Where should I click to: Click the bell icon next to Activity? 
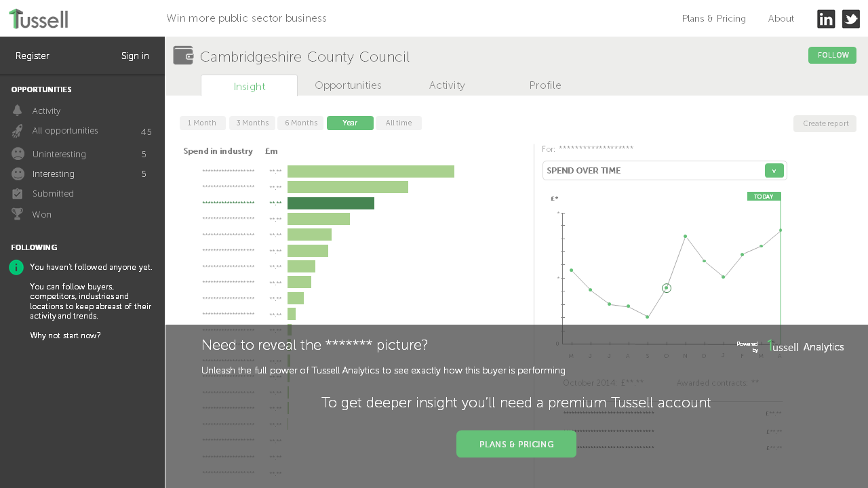[x=18, y=110]
